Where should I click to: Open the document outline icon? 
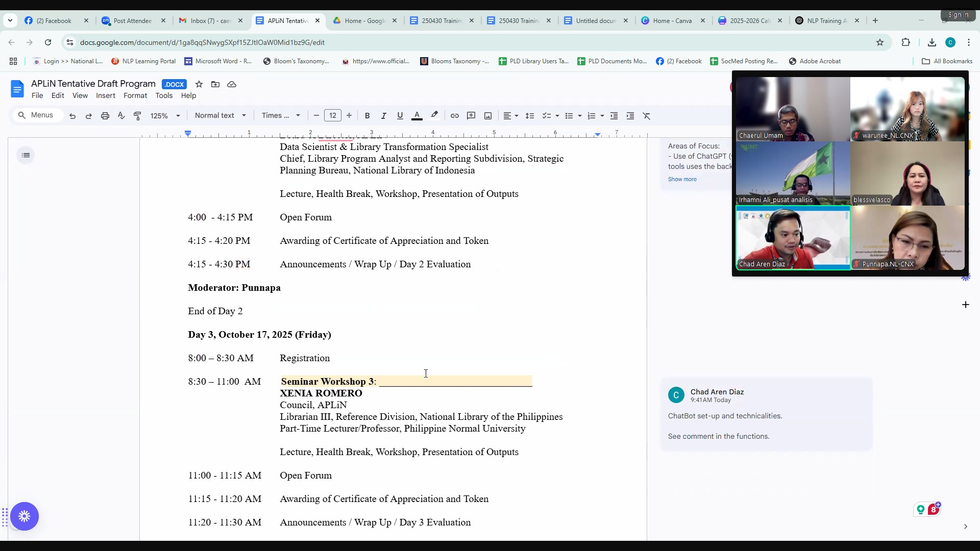tap(26, 155)
